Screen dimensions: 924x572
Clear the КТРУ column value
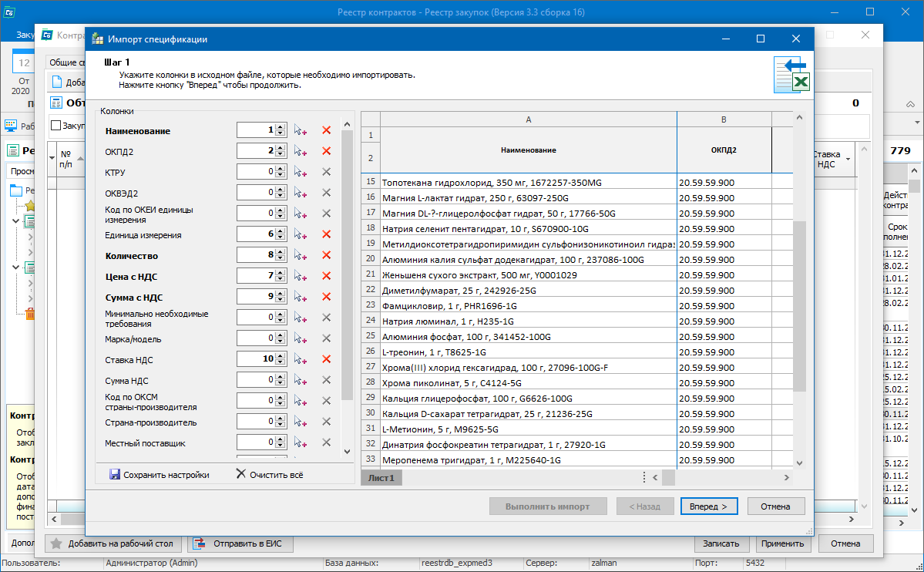[327, 172]
